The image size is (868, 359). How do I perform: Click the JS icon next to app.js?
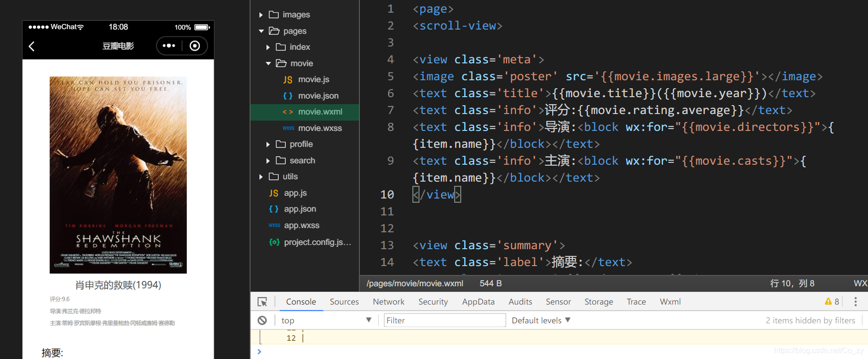coord(274,193)
